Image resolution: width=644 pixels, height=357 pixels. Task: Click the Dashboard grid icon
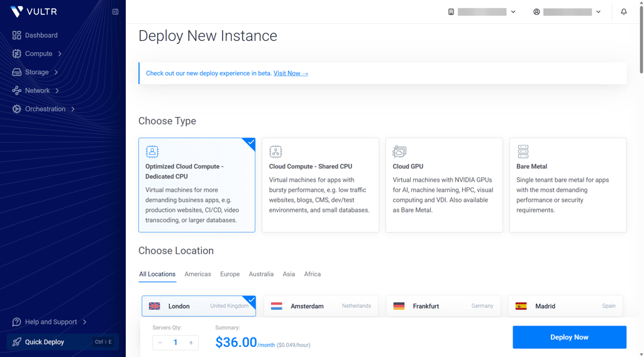click(x=16, y=35)
